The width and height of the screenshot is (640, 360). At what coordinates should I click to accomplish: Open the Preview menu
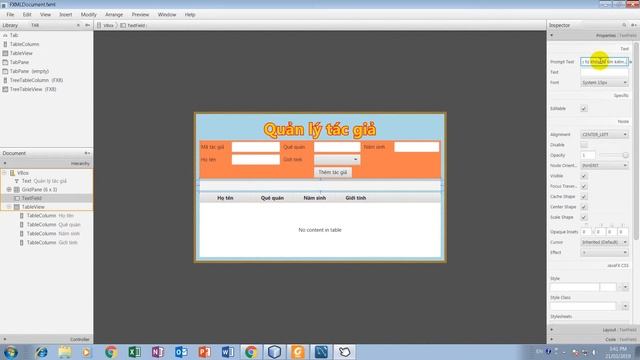coord(140,15)
